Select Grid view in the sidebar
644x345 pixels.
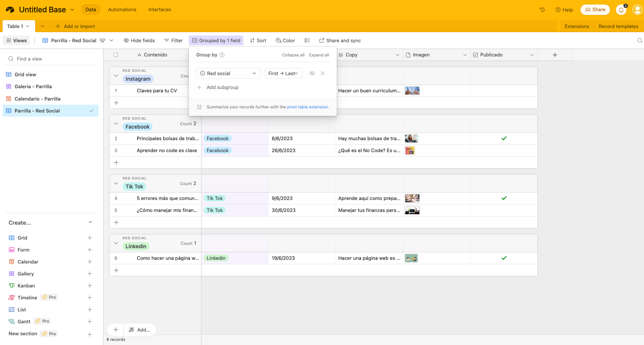tap(50, 74)
